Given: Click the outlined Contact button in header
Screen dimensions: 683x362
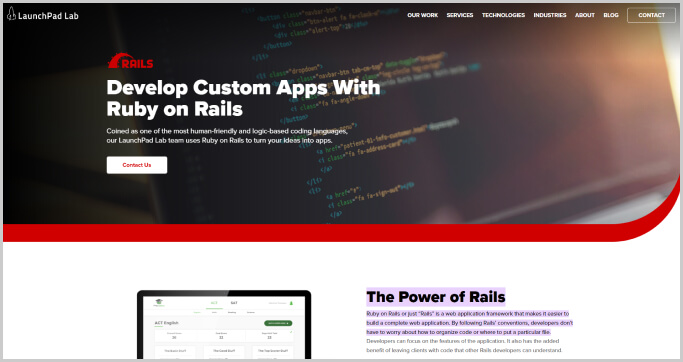Looking at the screenshot, I should coord(651,15).
